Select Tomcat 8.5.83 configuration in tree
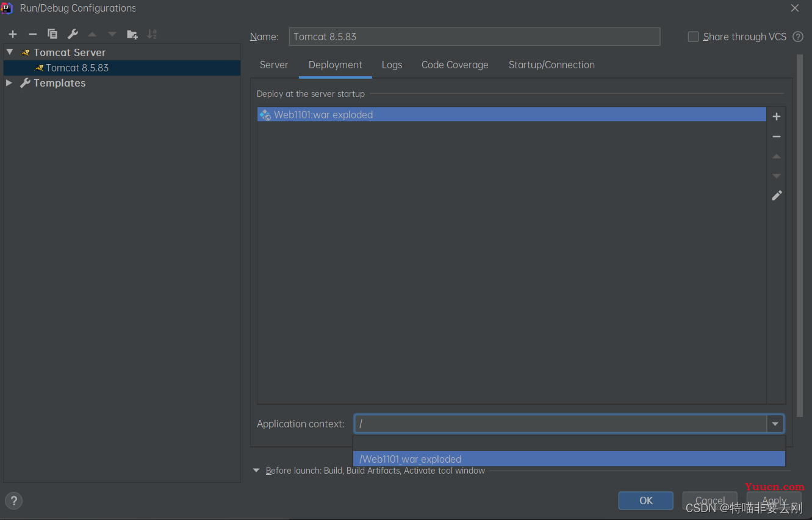Screen dimensions: 812x520 tap(122, 68)
